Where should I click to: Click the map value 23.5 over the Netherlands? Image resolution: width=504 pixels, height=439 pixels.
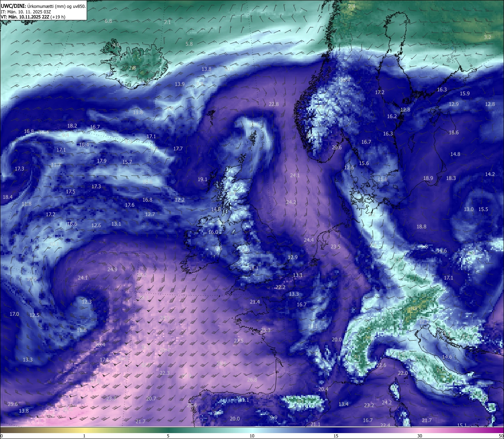click(335, 247)
